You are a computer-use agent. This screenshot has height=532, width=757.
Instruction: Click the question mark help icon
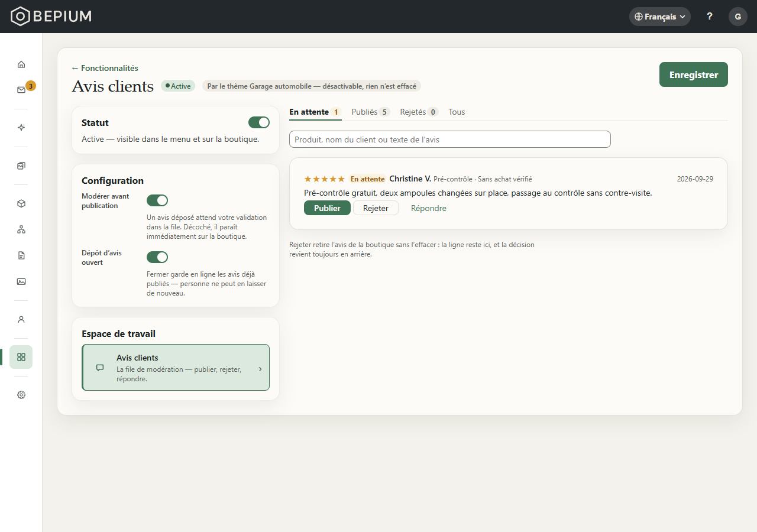point(710,17)
